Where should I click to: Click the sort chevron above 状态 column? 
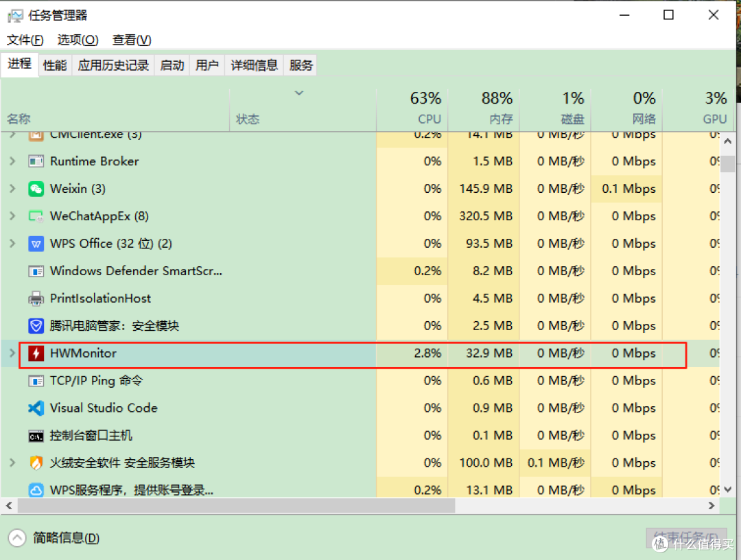click(299, 93)
